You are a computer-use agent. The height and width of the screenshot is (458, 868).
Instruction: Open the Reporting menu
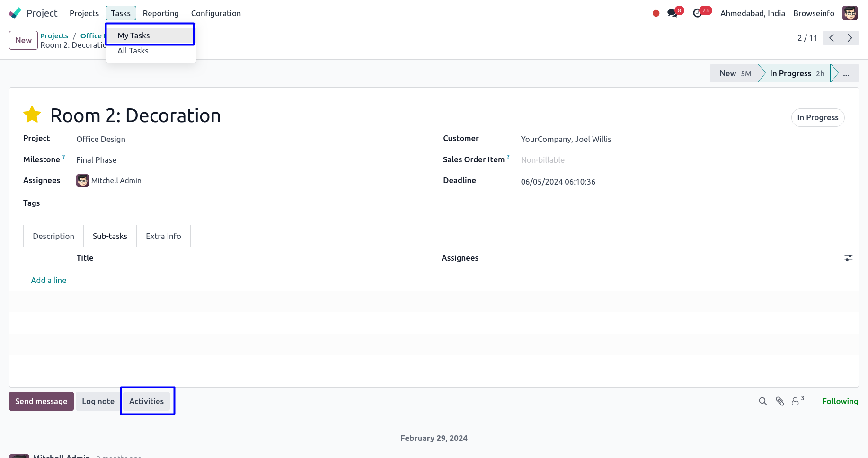[161, 13]
